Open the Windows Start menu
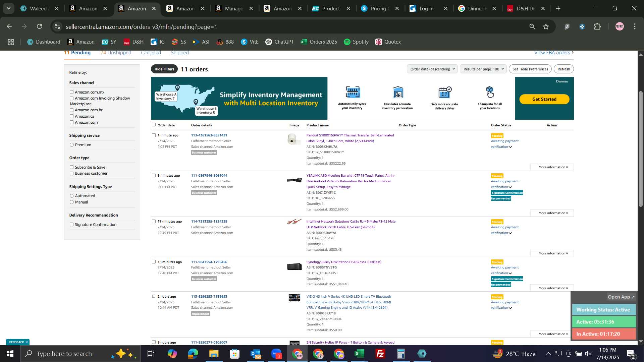 (x=10, y=354)
